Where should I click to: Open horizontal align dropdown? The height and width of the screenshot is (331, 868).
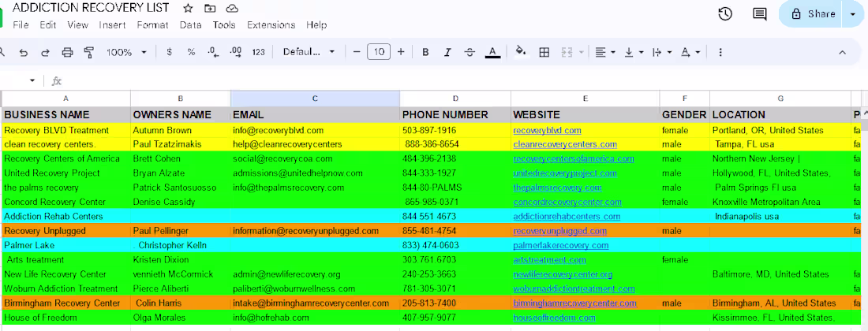coord(605,52)
